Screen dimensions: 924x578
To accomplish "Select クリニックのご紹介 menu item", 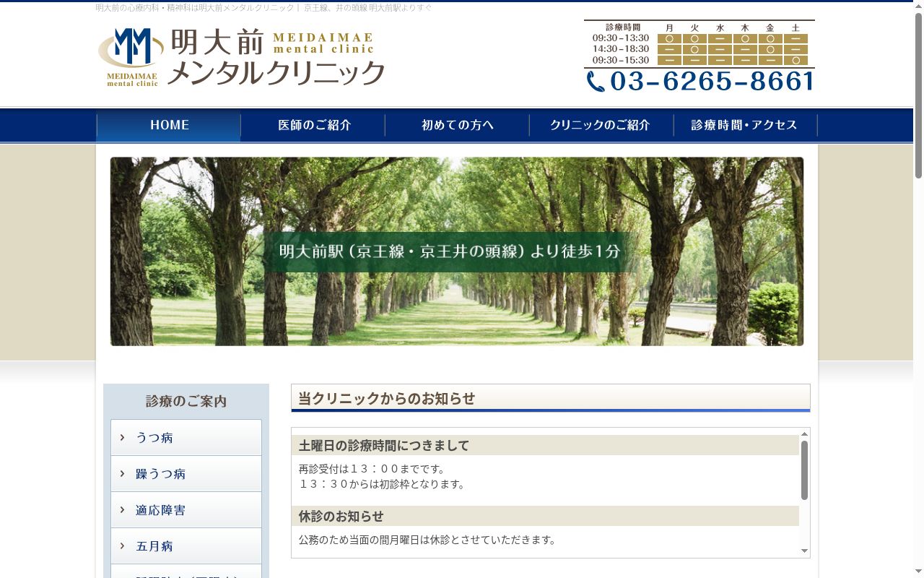I will tap(601, 125).
